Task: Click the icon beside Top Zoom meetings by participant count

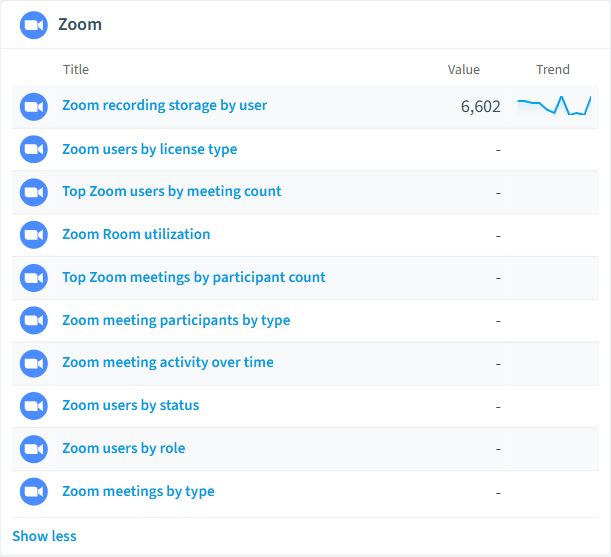Action: (34, 278)
